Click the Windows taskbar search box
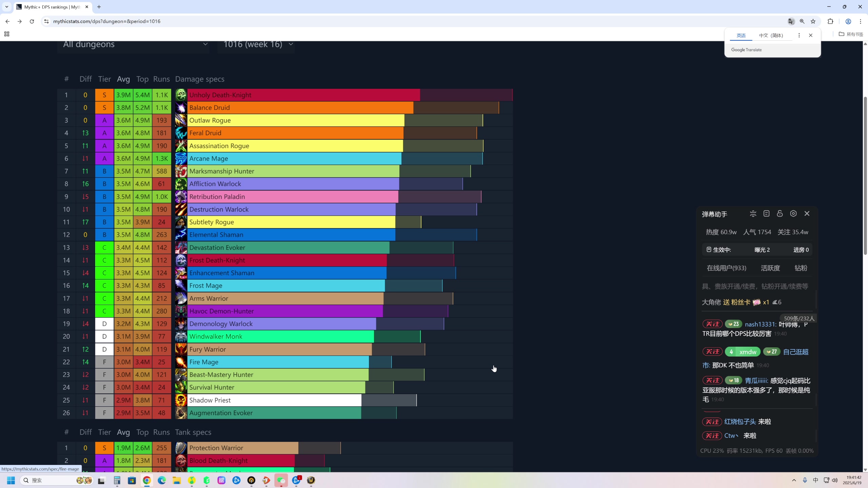The height and width of the screenshot is (488, 868). tap(57, 480)
